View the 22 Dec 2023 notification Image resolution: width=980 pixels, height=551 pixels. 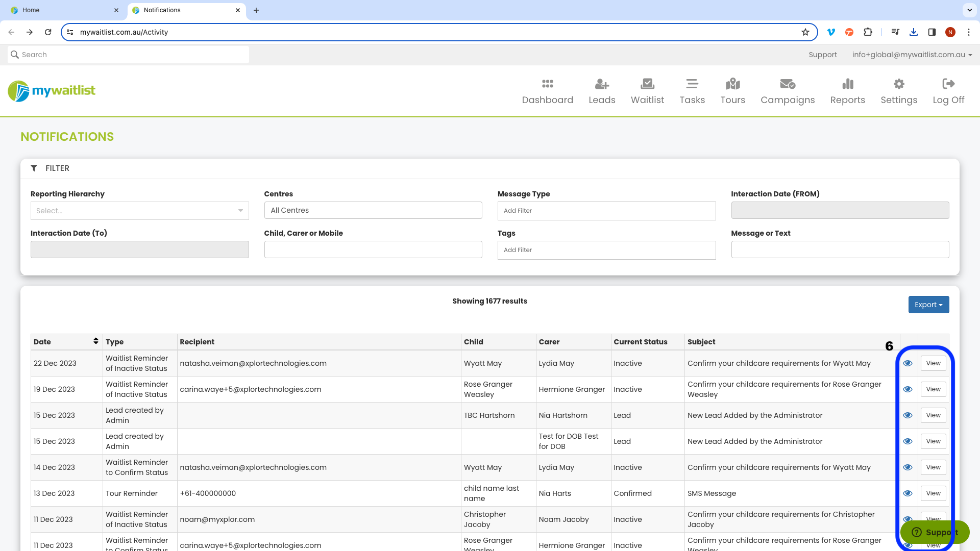pos(933,363)
